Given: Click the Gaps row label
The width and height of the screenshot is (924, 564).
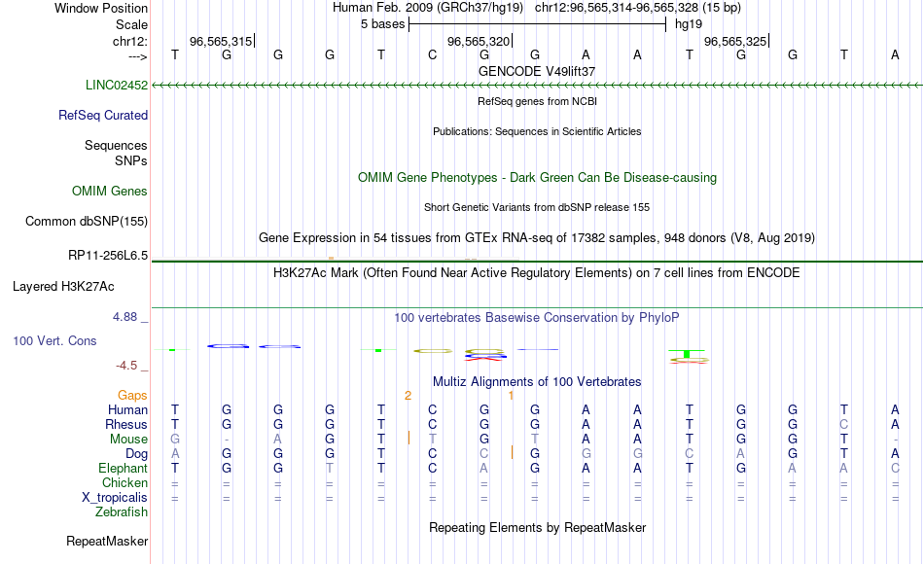Looking at the screenshot, I should pyautogui.click(x=132, y=395).
